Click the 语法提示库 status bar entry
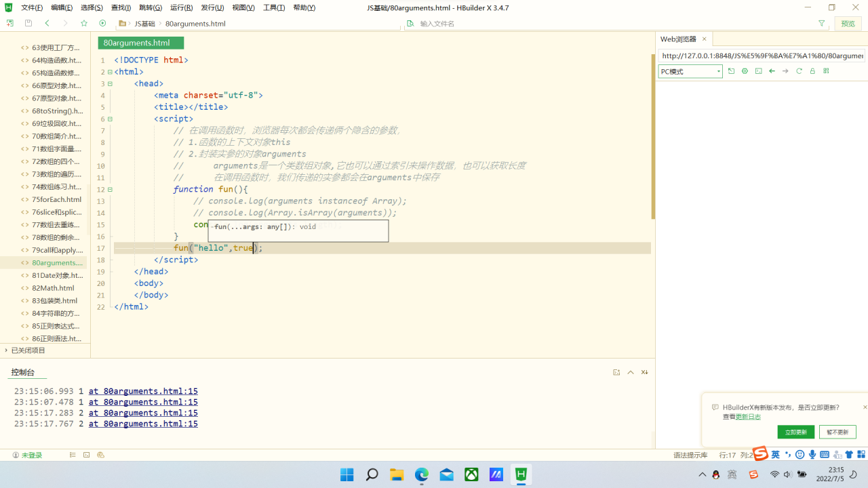The width and height of the screenshot is (868, 488). coord(690,455)
